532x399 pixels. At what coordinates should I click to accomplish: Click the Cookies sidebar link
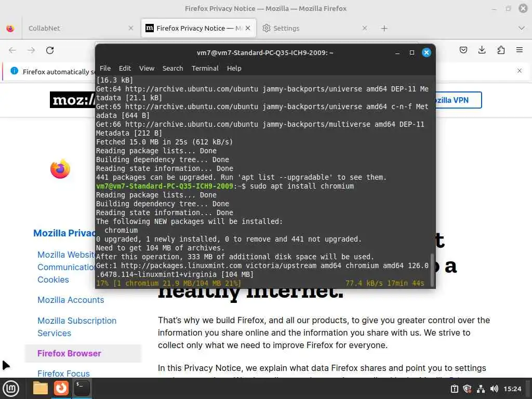[x=53, y=280]
